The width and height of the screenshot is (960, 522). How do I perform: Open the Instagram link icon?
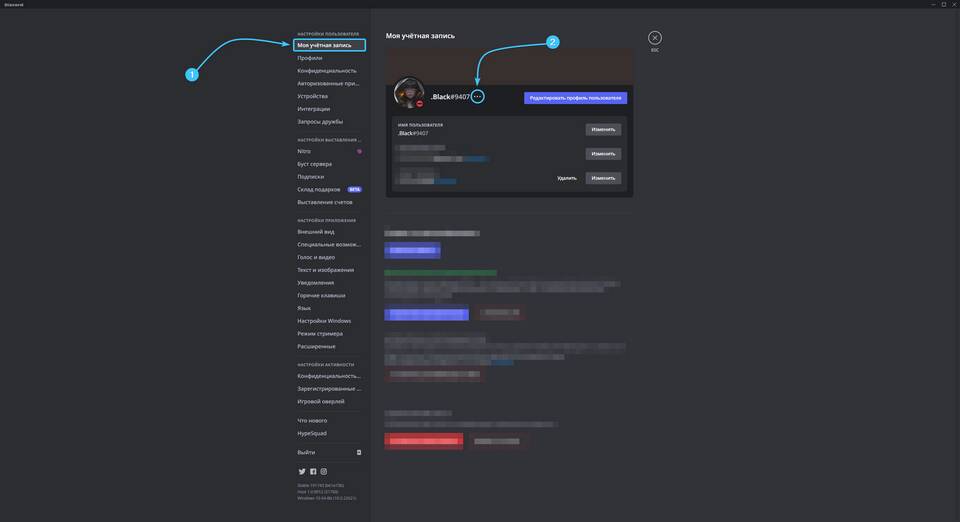click(324, 471)
